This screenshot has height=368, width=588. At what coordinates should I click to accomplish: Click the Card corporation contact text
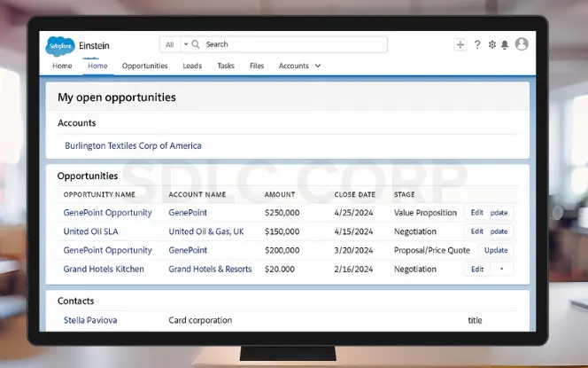pos(200,320)
